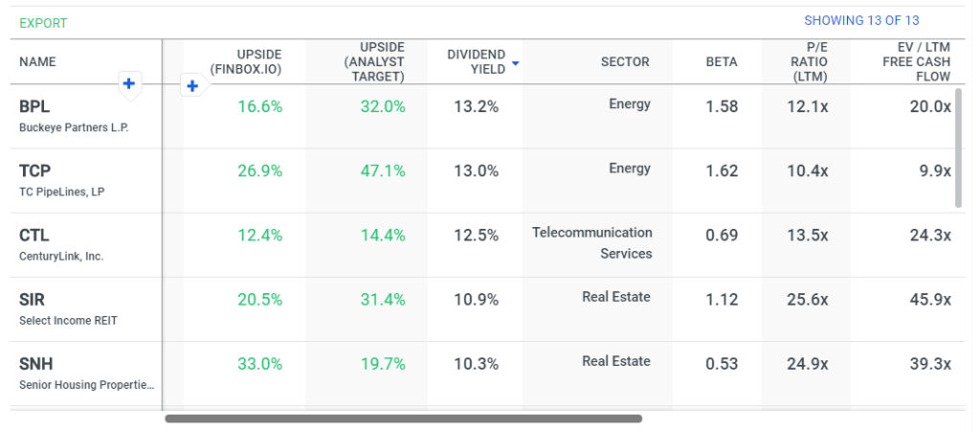The height and width of the screenshot is (432, 980).
Task: Click the SECTOR column header
Action: click(x=625, y=62)
